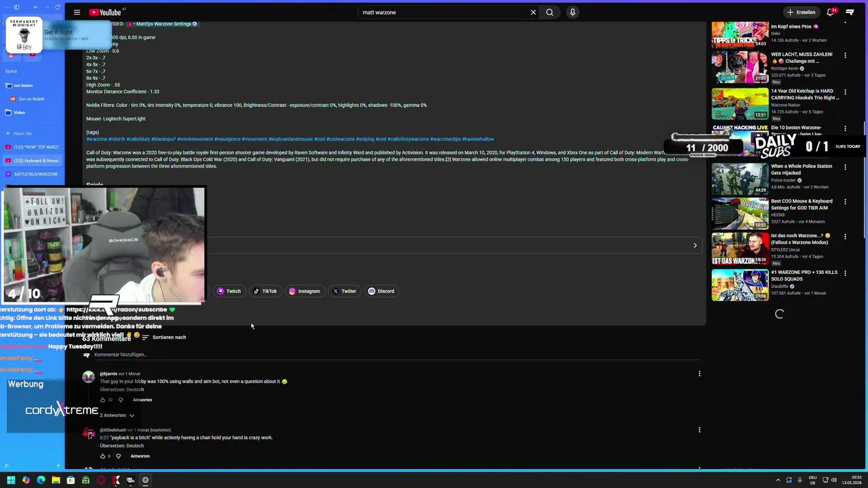Open 'Im Kopf eines Pros' video thumbnail
The height and width of the screenshot is (488, 868).
[x=740, y=35]
